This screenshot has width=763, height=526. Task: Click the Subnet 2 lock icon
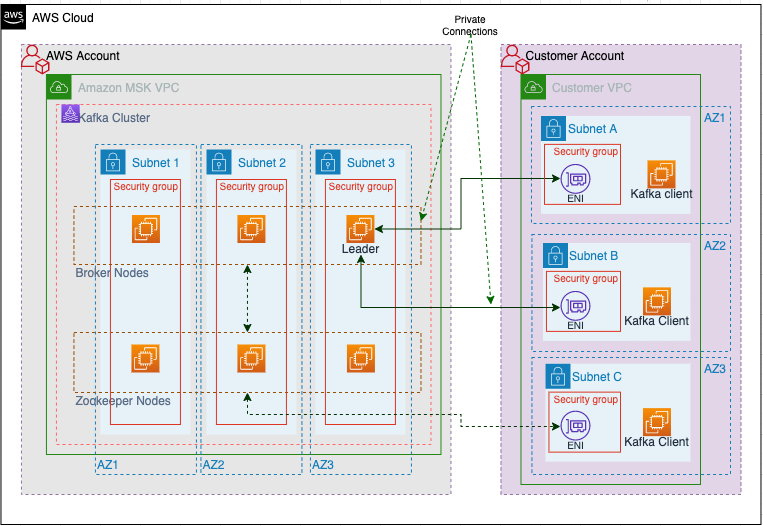[x=219, y=162]
